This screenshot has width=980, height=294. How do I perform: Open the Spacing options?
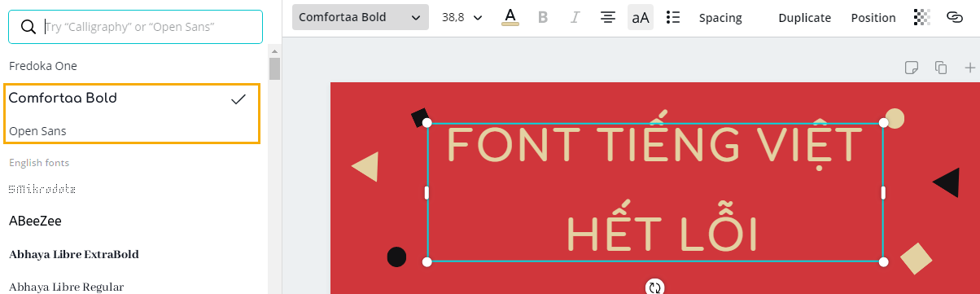click(720, 18)
